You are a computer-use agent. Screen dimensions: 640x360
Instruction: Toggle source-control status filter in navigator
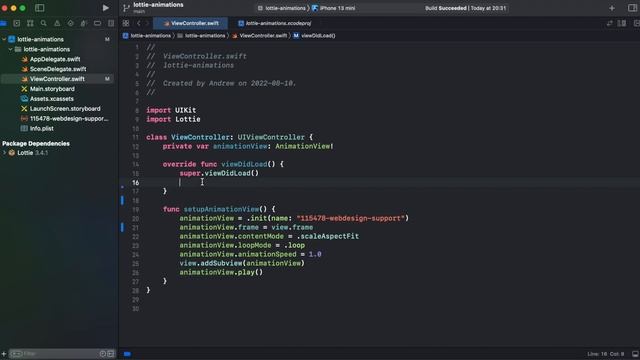[111, 354]
